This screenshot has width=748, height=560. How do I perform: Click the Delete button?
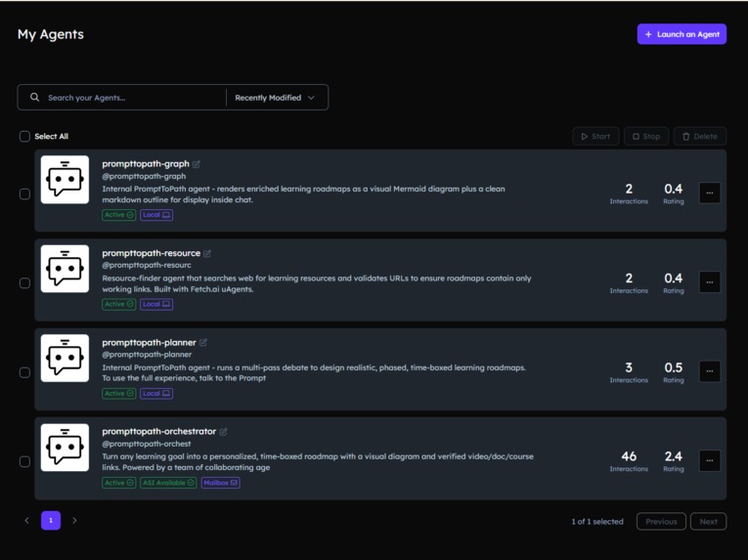click(x=700, y=137)
